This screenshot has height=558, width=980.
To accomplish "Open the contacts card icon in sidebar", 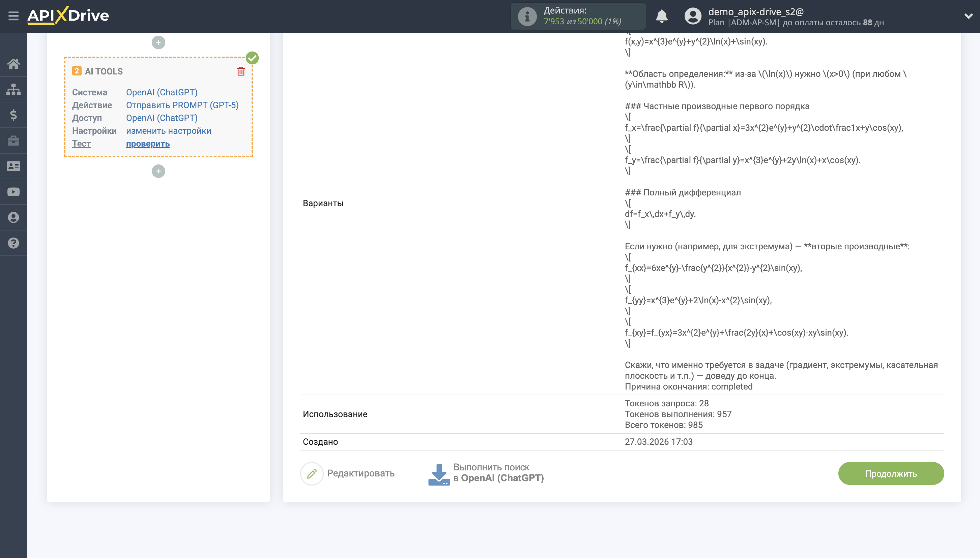I will point(14,166).
